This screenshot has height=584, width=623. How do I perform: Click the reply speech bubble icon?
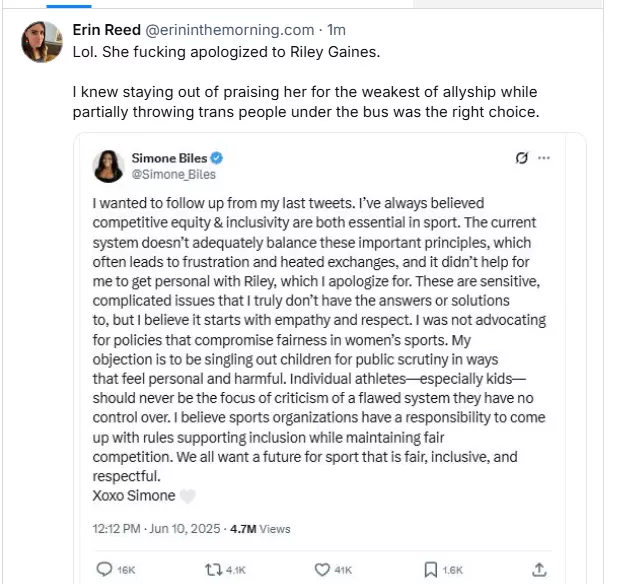click(x=104, y=569)
